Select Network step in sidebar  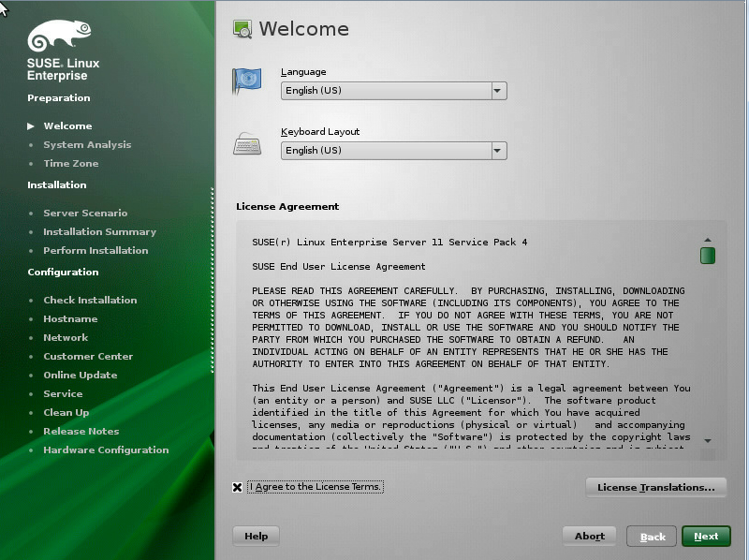tap(66, 337)
